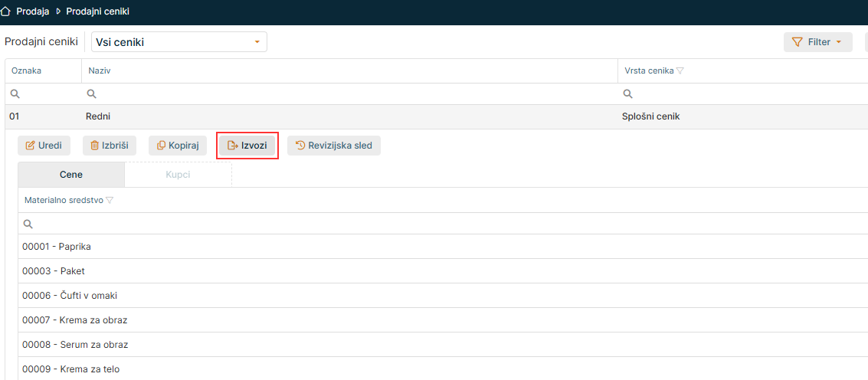
Task: Select the Cene tab
Action: pyautogui.click(x=71, y=175)
